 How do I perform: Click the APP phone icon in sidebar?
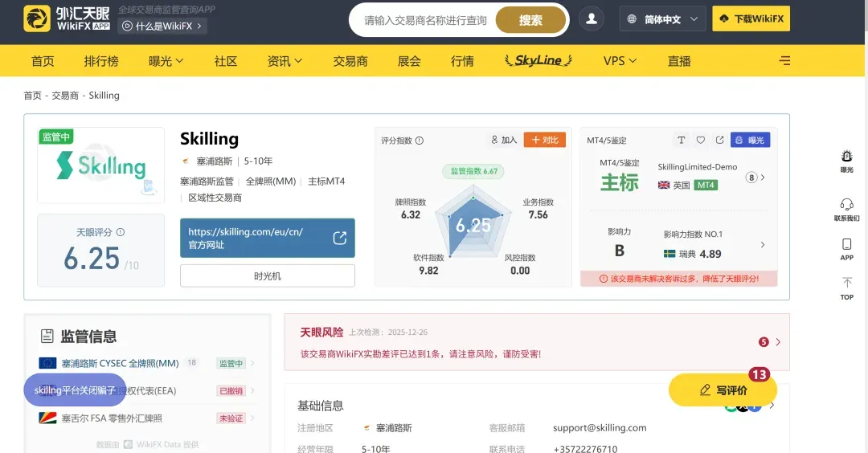[846, 244]
